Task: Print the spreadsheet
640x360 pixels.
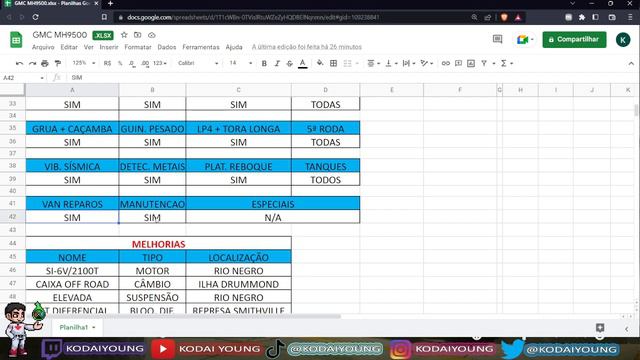Action: click(45, 63)
